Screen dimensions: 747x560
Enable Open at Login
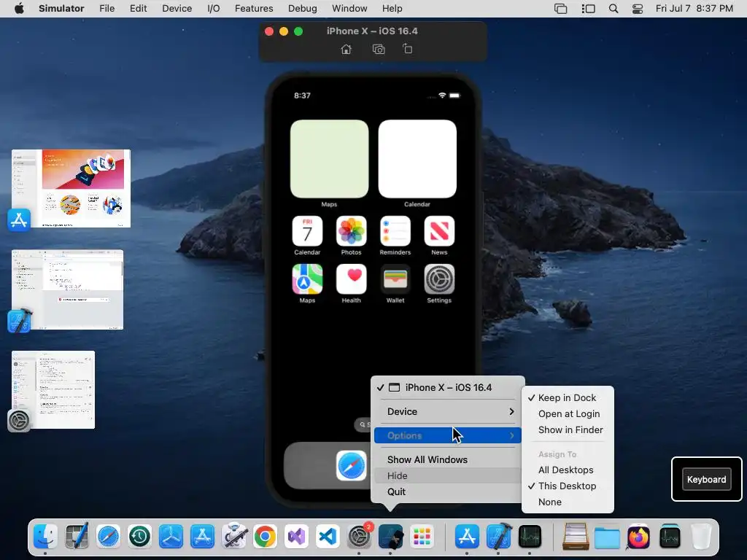pyautogui.click(x=568, y=414)
